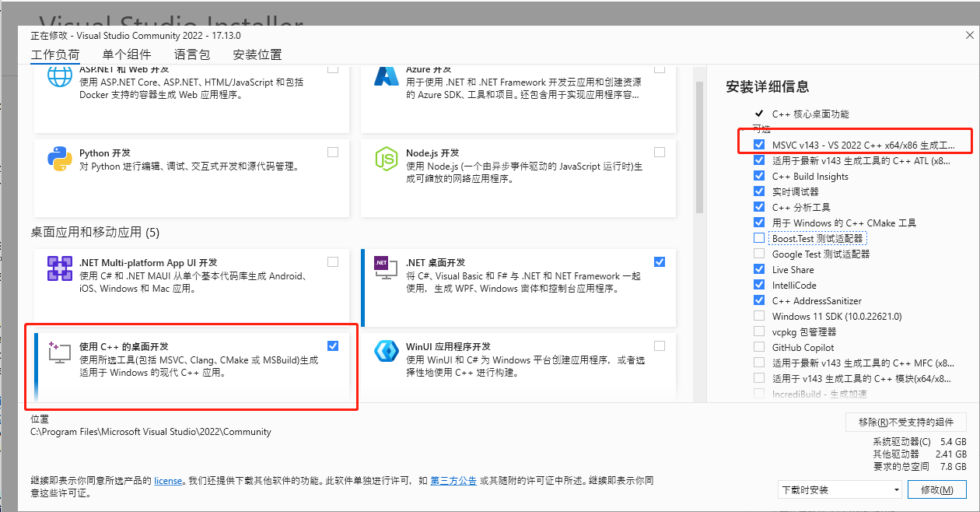Check the Google Test 测试适配器 checkbox
Screen dimensions: 980x512
coord(759,254)
